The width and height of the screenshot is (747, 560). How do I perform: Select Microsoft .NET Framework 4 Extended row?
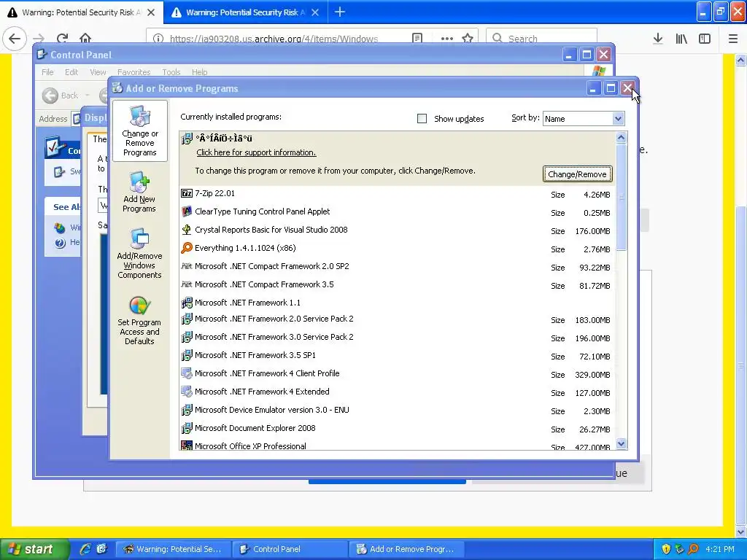(397, 392)
